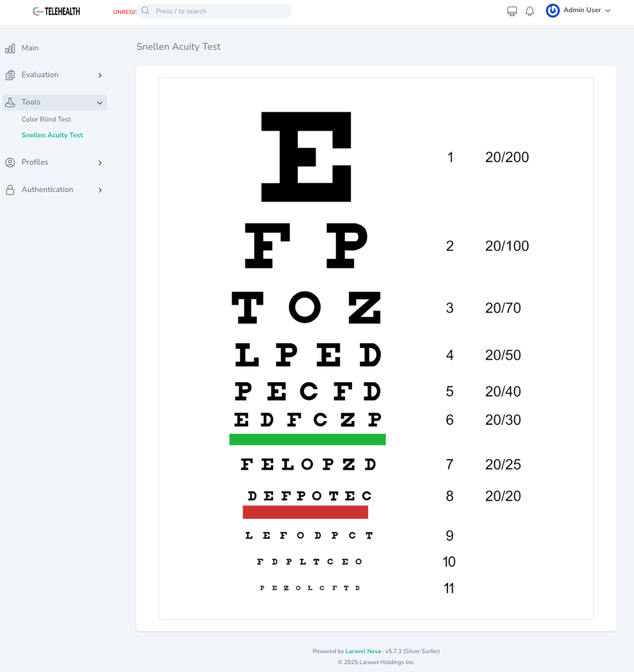Click the search magnifier icon
Image resolution: width=634 pixels, height=672 pixels.
point(145,10)
